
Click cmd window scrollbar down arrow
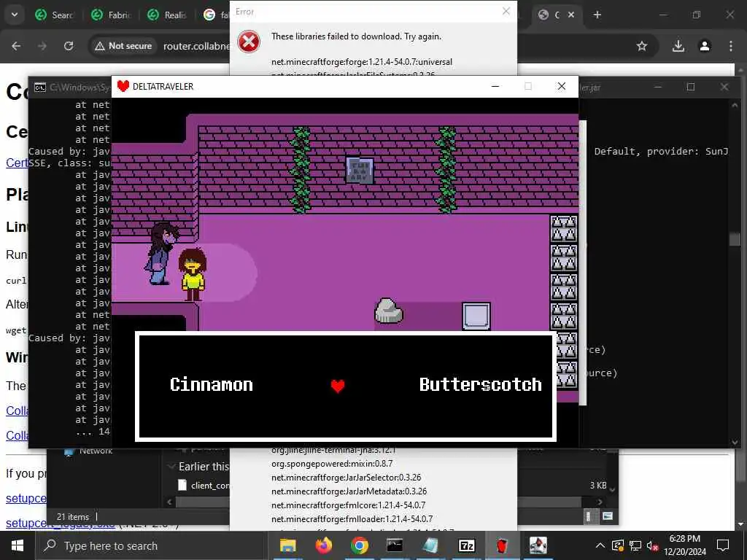click(734, 442)
